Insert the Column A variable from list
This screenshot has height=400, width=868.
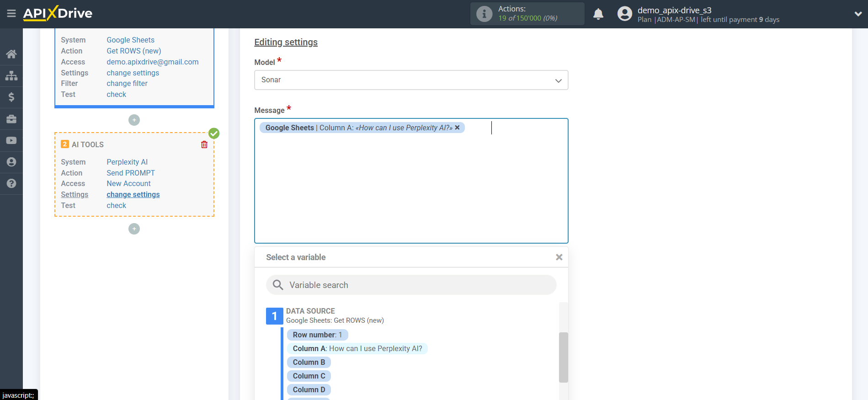point(357,348)
